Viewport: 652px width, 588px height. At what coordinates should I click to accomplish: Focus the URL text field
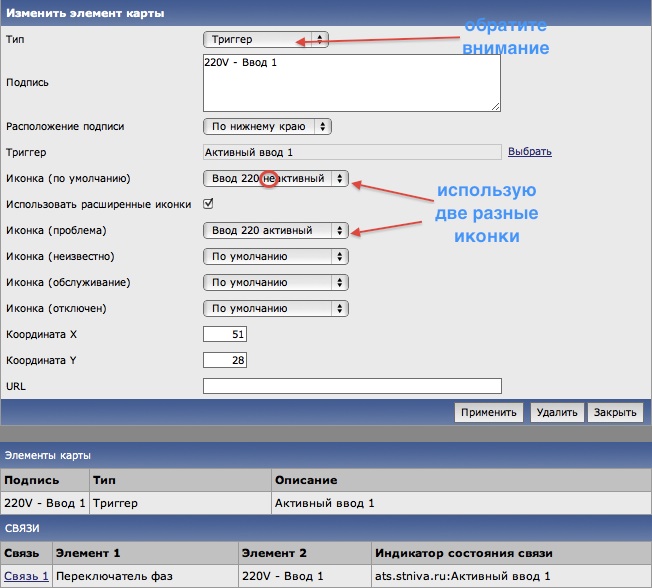(351, 386)
